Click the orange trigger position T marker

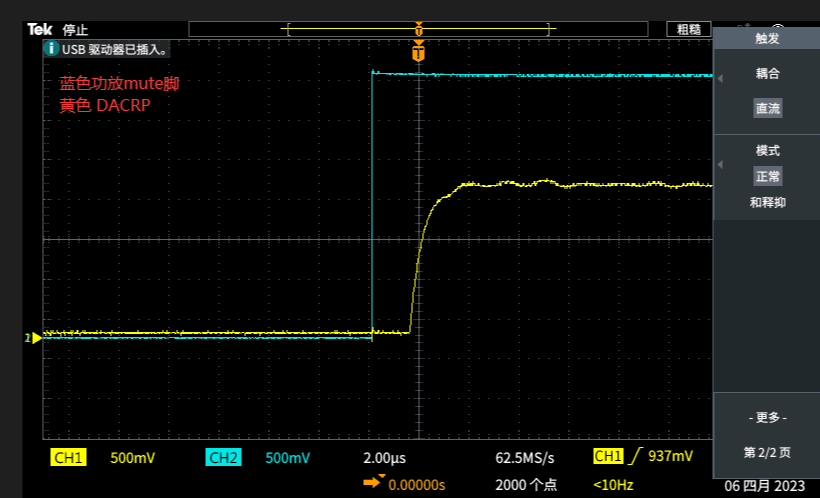click(x=418, y=52)
